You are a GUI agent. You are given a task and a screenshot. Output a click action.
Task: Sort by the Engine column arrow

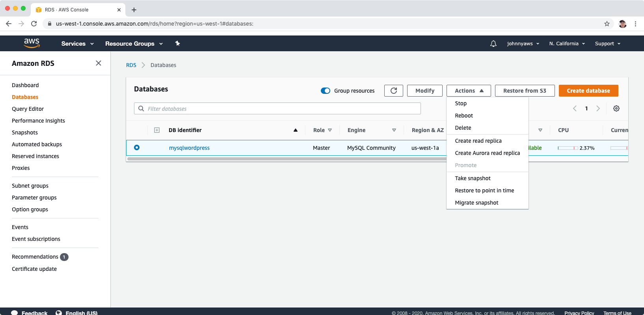pyautogui.click(x=394, y=130)
